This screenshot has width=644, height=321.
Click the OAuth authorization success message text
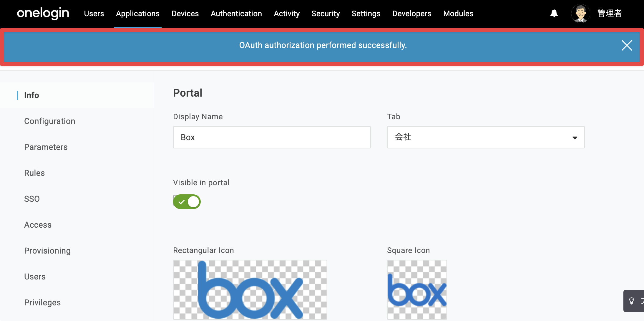pyautogui.click(x=323, y=45)
